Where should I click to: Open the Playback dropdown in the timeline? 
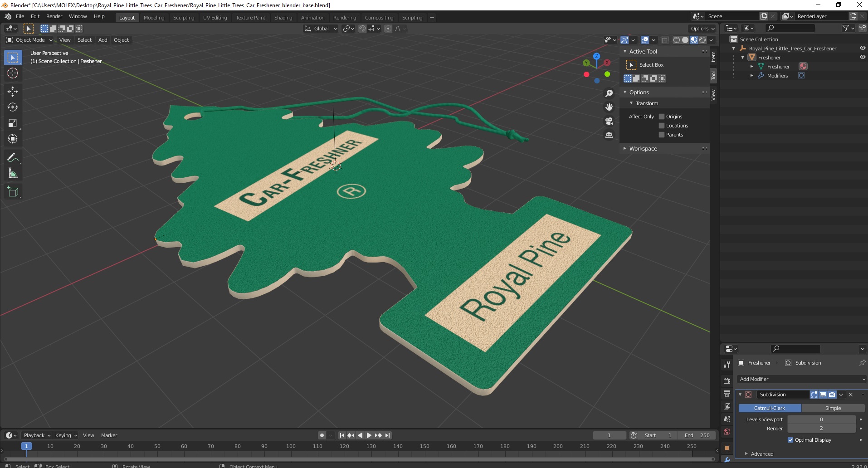tap(36, 435)
